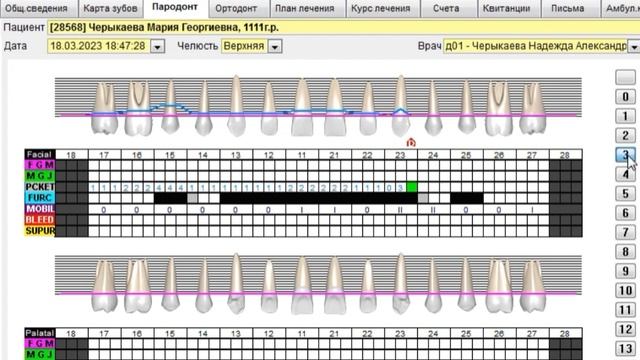
Task: Click Facial header for tooth 23
Action: pyautogui.click(x=401, y=155)
